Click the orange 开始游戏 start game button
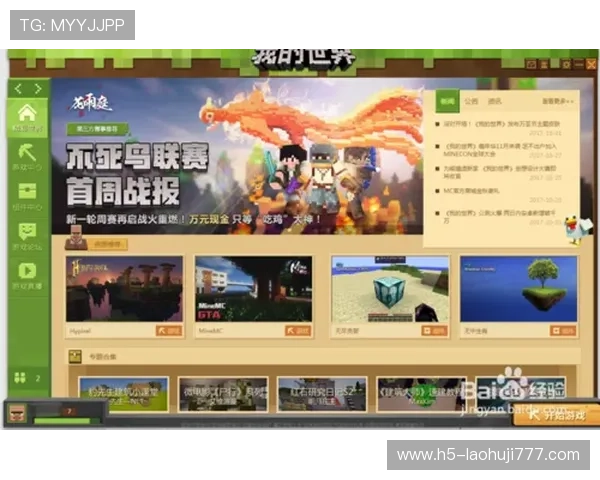 tap(557, 415)
